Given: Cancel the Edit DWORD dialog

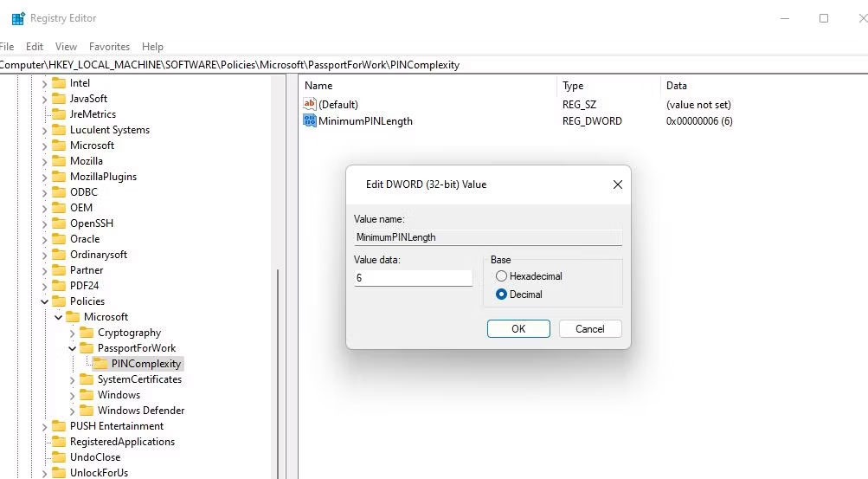Looking at the screenshot, I should 589,329.
